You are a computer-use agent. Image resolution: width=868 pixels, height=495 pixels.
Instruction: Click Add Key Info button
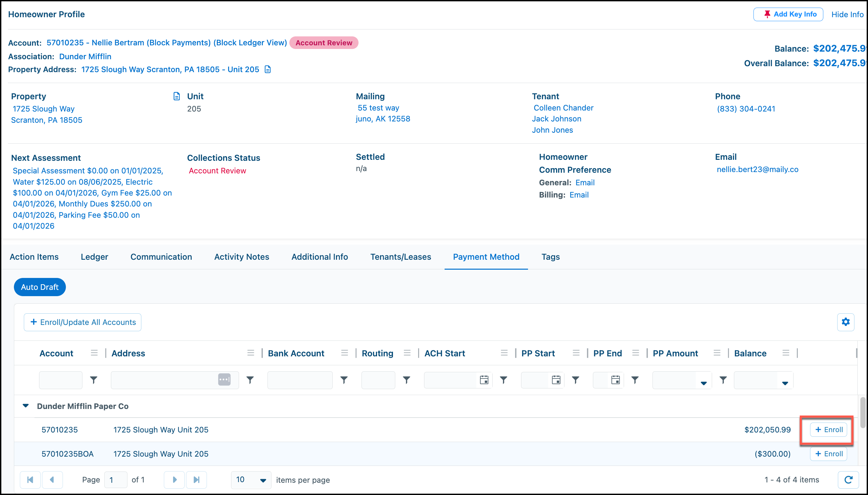tap(788, 14)
